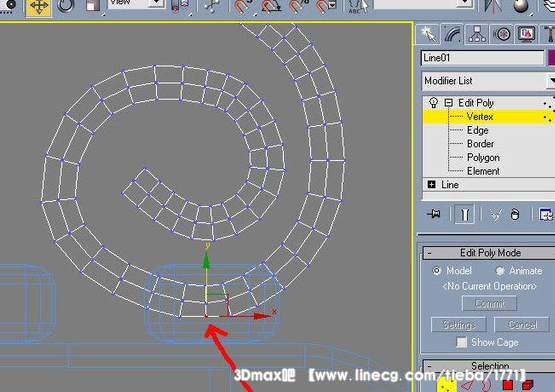The height and width of the screenshot is (392, 555).
Task: Open the Motion panel tab
Action: coord(502,34)
